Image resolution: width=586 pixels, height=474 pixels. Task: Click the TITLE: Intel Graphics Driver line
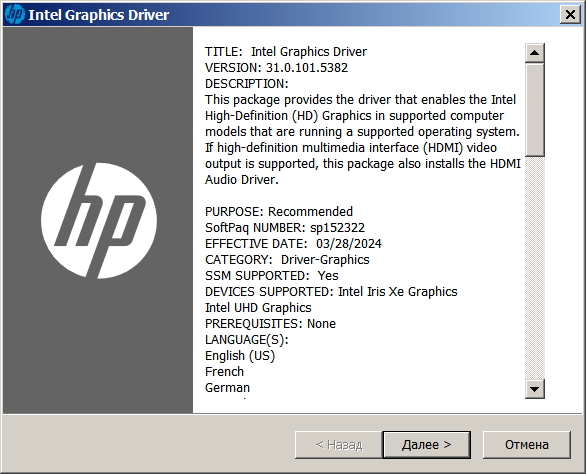pos(286,52)
